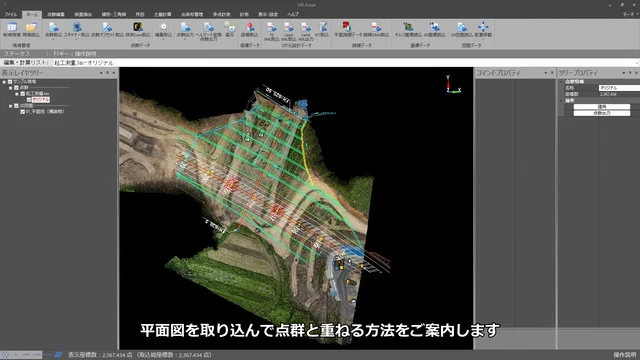Toggle the オリジナル layer checkbox
The image size is (640, 360).
coord(29,100)
